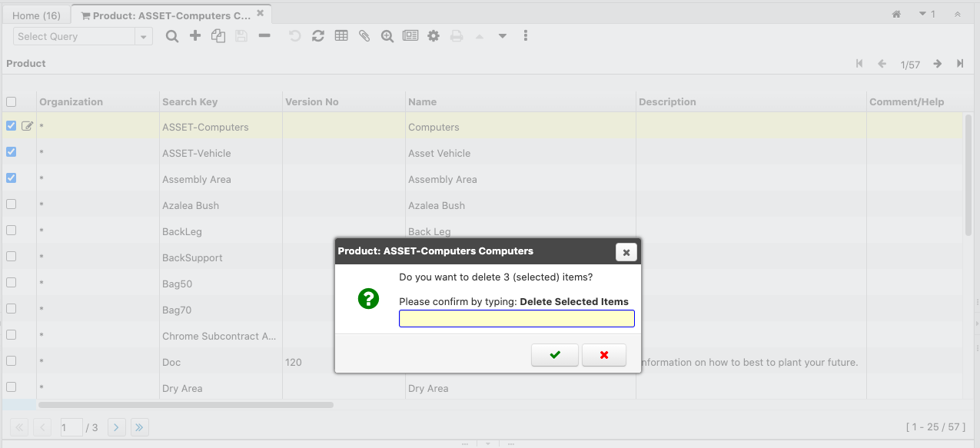Toggle grid view with the table icon
The width and height of the screenshot is (980, 448).
341,36
